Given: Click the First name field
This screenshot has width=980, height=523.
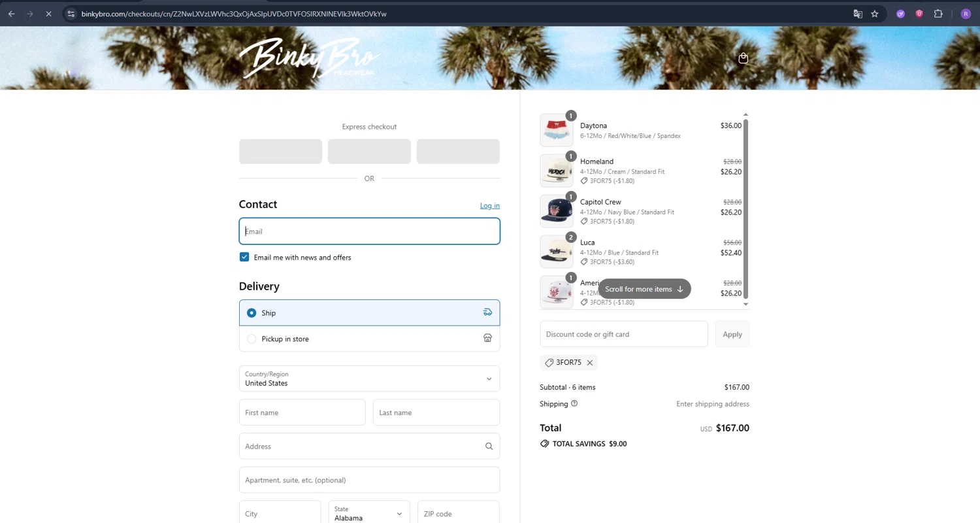Looking at the screenshot, I should click(x=302, y=413).
